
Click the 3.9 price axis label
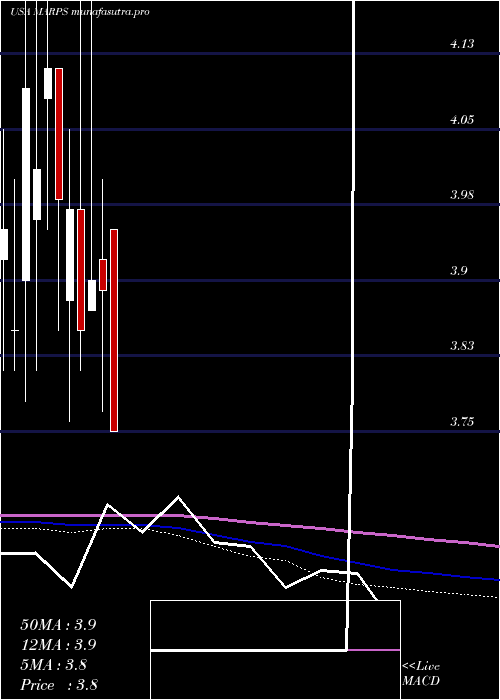click(x=458, y=271)
